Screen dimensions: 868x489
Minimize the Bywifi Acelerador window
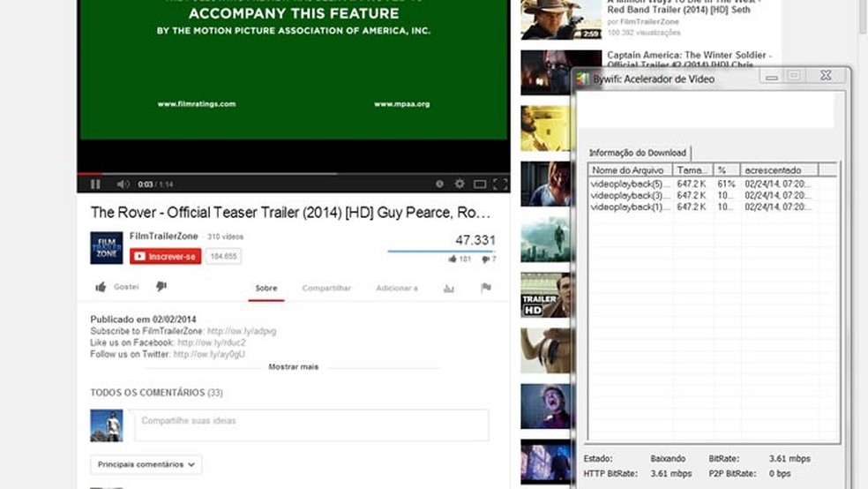[x=772, y=77]
